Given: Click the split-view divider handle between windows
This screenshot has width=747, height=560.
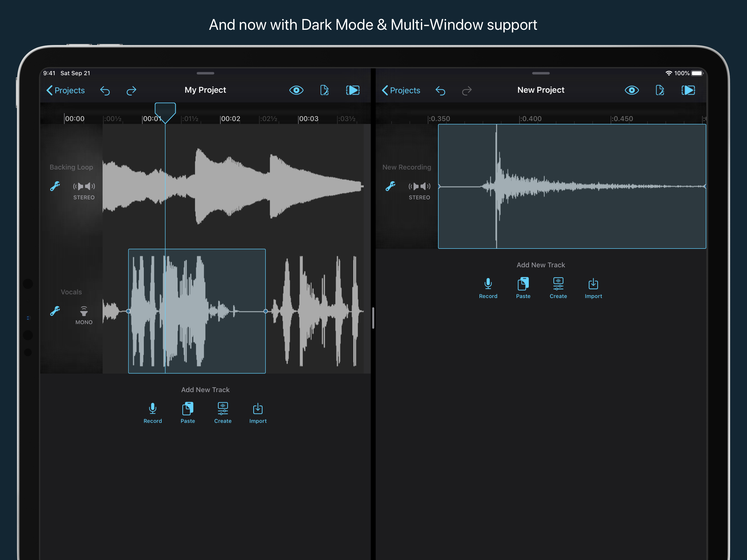Looking at the screenshot, I should click(373, 317).
